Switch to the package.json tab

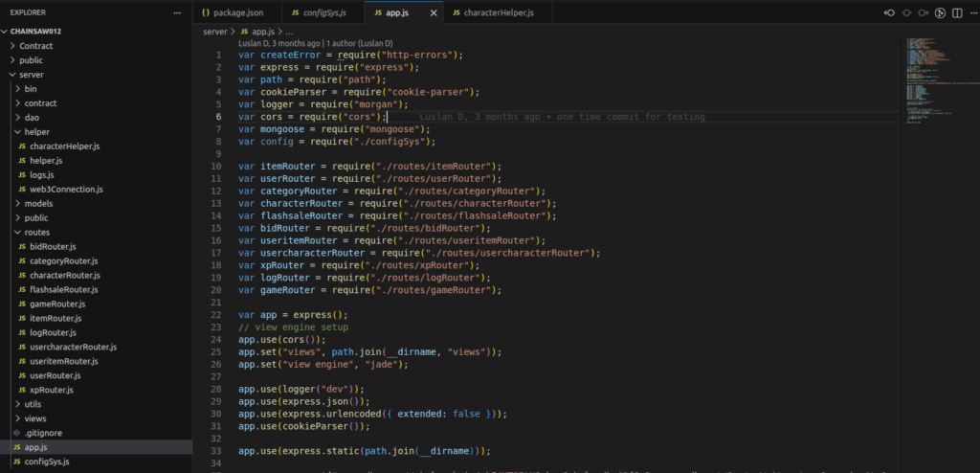tap(238, 13)
